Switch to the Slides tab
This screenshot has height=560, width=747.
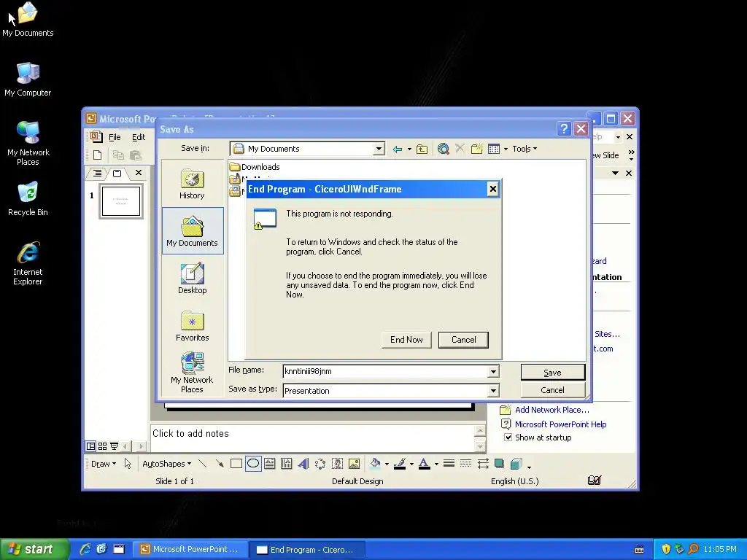click(x=117, y=174)
